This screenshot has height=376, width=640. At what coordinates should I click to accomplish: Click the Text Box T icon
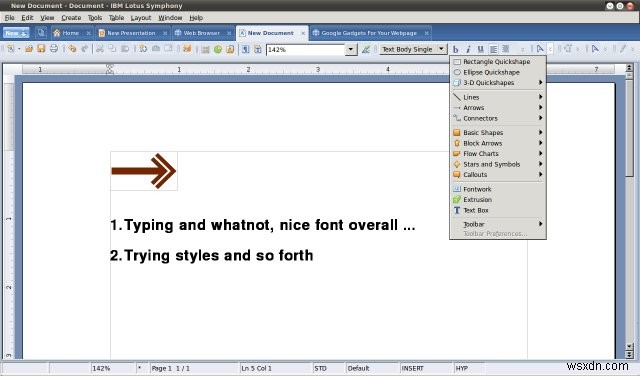457,210
